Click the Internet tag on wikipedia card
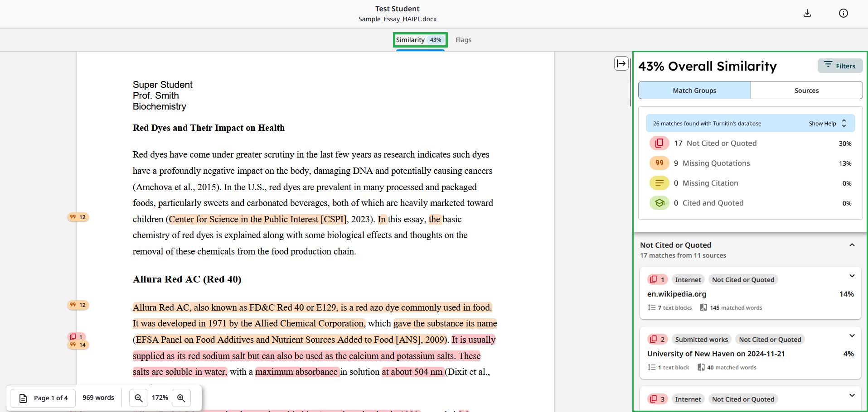The height and width of the screenshot is (412, 868). tap(688, 280)
